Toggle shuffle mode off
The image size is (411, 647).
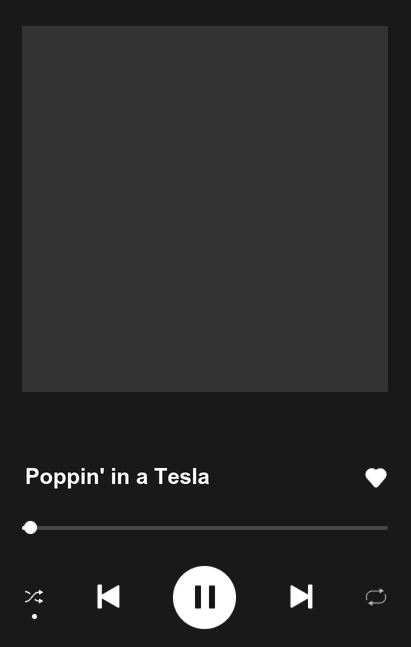coord(34,597)
